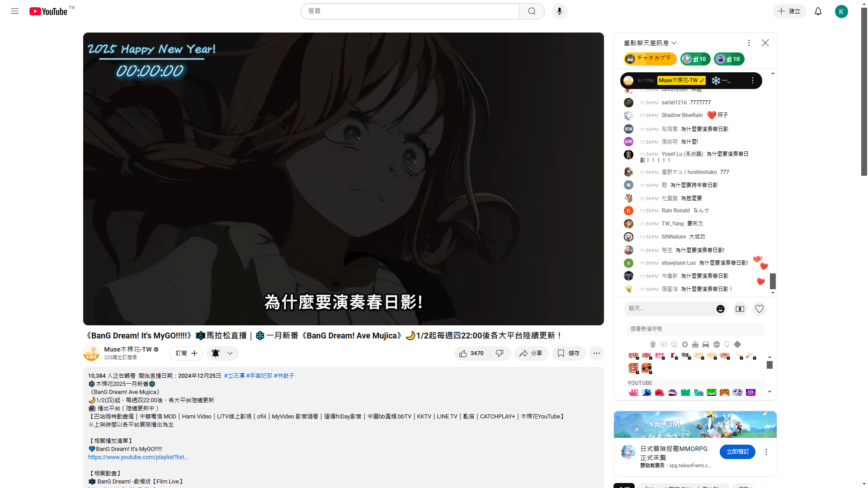Click the emoji icon in chat input

721,309
